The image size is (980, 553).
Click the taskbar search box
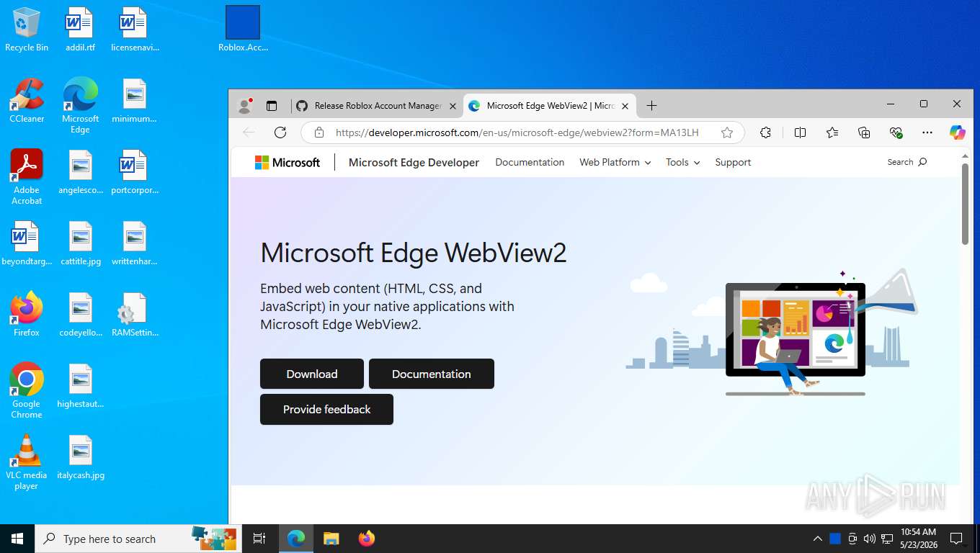[138, 539]
